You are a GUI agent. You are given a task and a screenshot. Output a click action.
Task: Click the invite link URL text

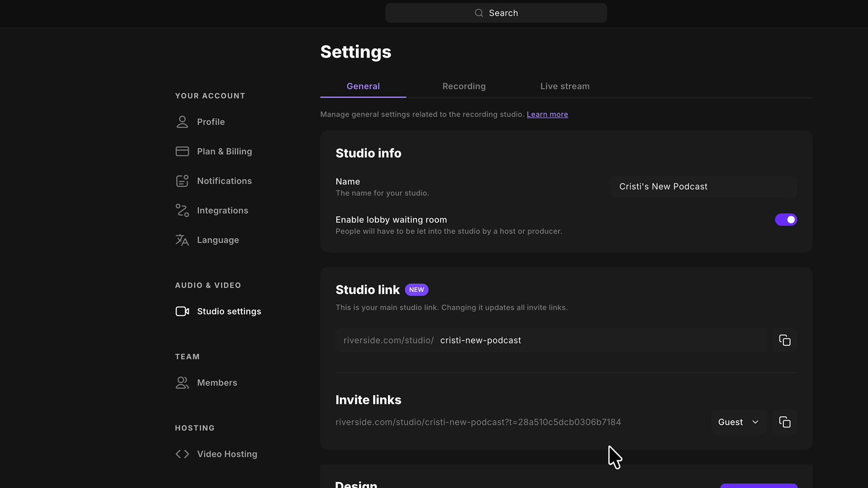coord(478,422)
